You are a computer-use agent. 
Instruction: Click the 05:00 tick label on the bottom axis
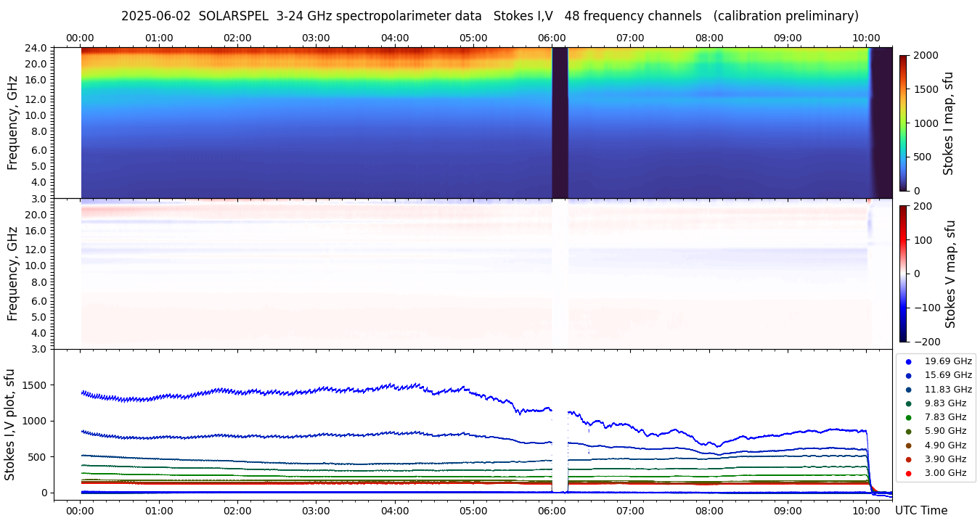click(473, 511)
